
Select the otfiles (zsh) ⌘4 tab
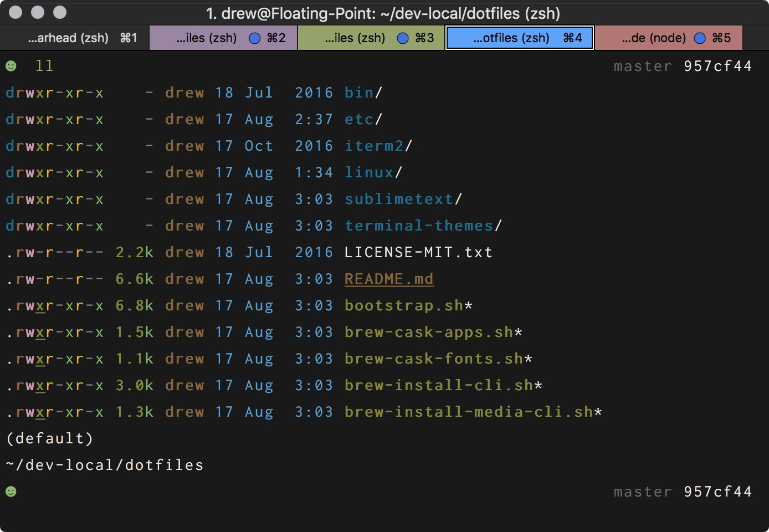pyautogui.click(x=520, y=38)
